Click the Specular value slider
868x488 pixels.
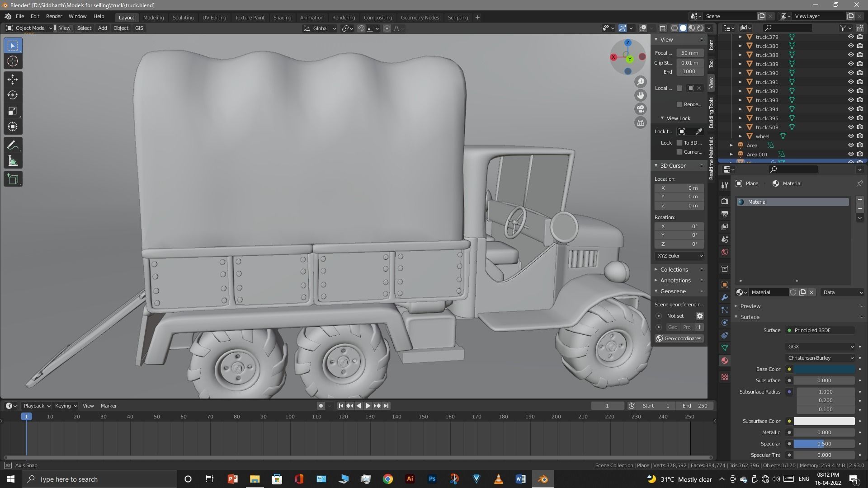(x=824, y=444)
